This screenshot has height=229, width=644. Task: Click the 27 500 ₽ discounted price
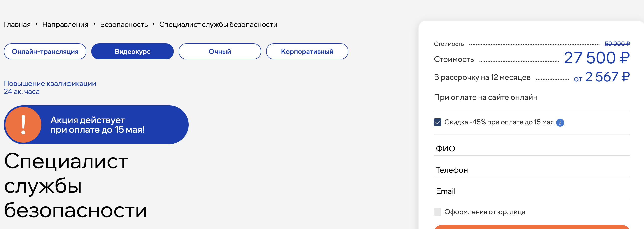[x=597, y=58]
